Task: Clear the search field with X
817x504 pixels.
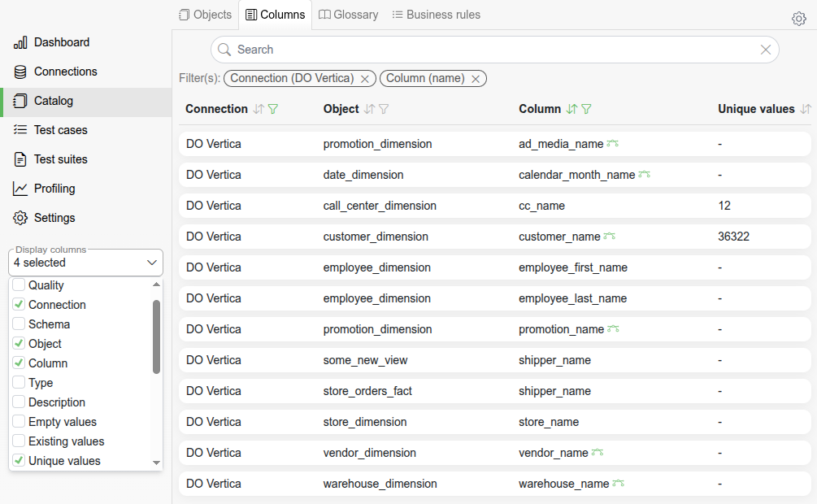Action: coord(765,50)
